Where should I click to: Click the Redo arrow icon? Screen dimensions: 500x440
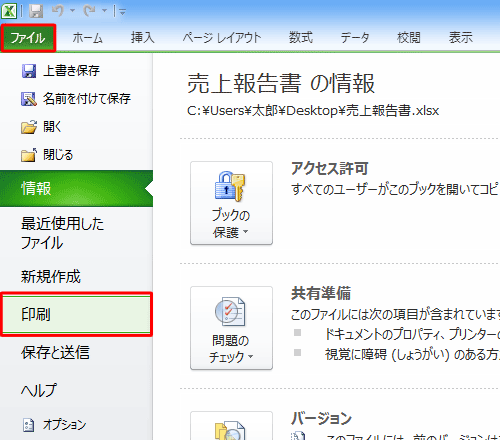coord(90,11)
